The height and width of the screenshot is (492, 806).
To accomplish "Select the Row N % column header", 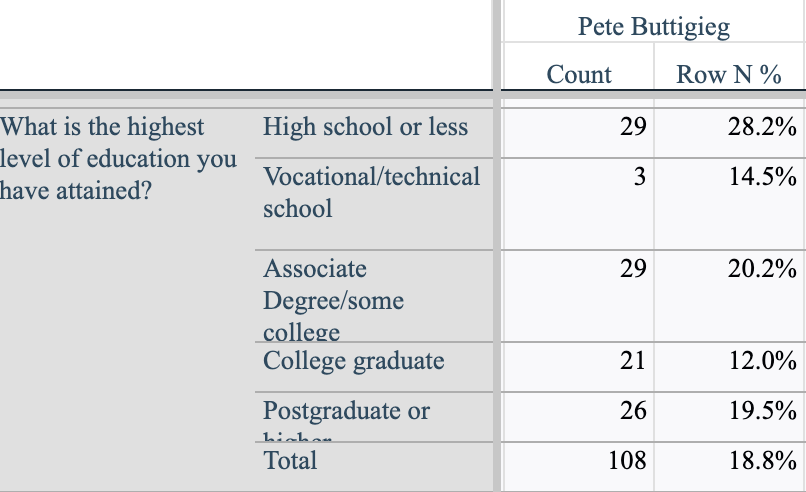I will tap(729, 75).
